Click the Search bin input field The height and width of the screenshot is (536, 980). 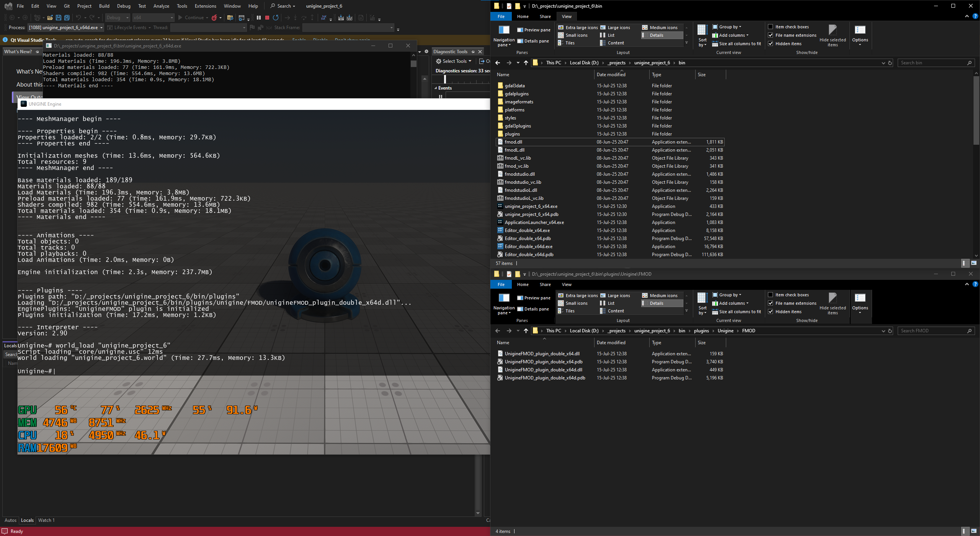click(x=931, y=63)
